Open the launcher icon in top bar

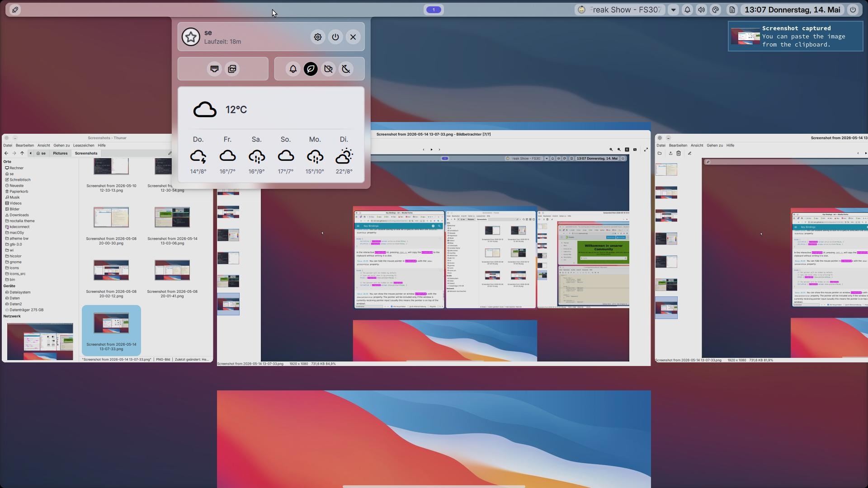(15, 9)
